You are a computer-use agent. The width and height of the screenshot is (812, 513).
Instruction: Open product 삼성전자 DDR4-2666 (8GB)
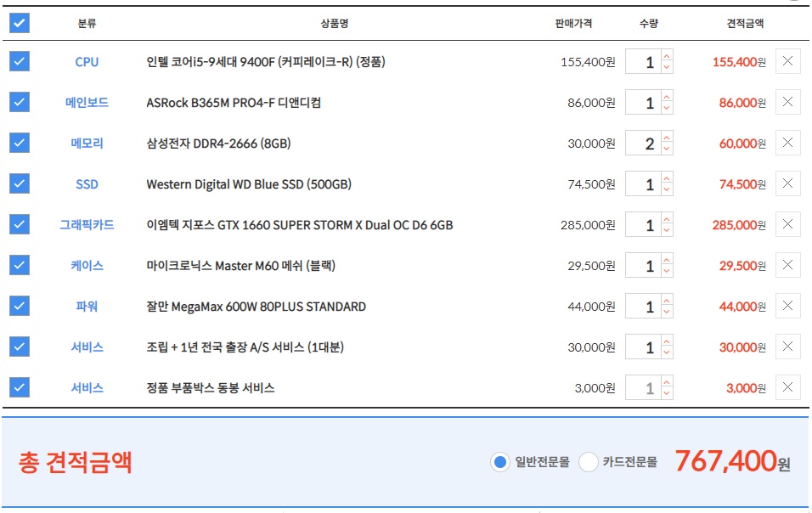218,144
